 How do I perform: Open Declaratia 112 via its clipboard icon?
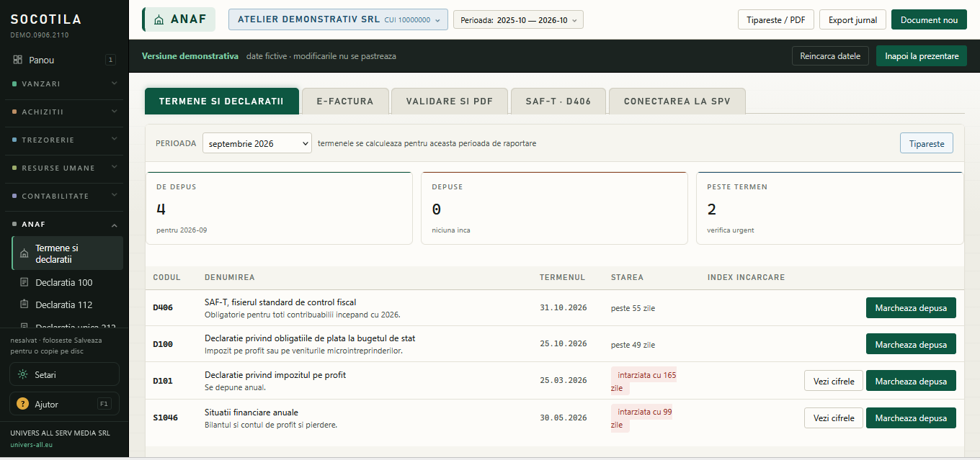(24, 305)
